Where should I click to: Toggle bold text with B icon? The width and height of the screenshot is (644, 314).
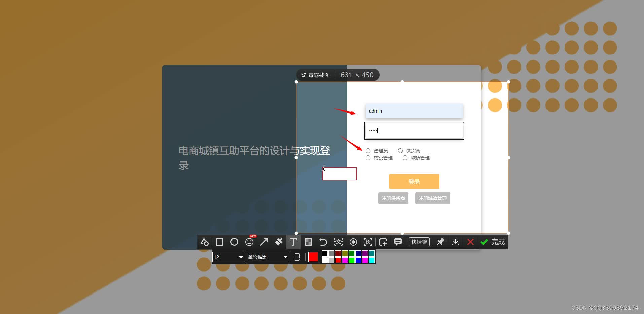click(x=297, y=257)
